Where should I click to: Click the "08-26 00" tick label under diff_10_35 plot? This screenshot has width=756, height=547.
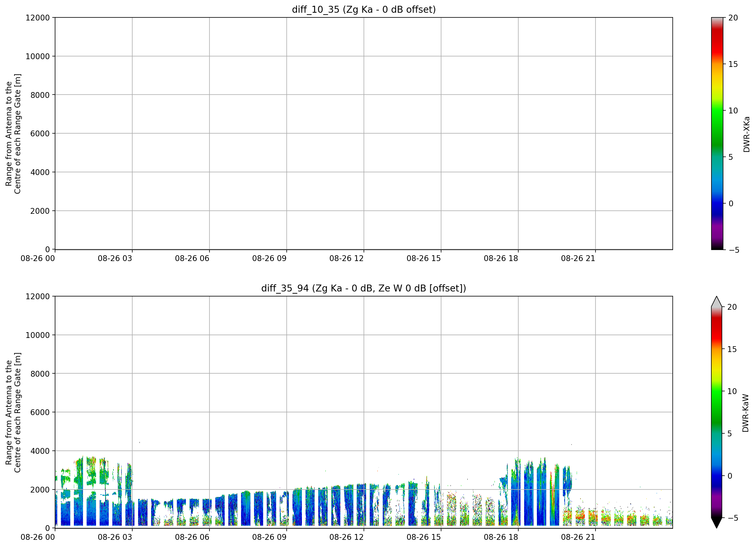pos(38,259)
